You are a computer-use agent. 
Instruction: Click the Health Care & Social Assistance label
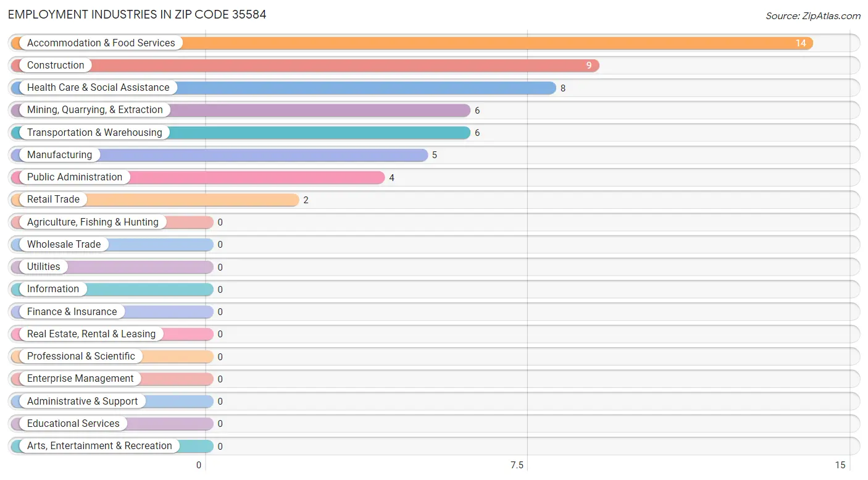pos(98,87)
